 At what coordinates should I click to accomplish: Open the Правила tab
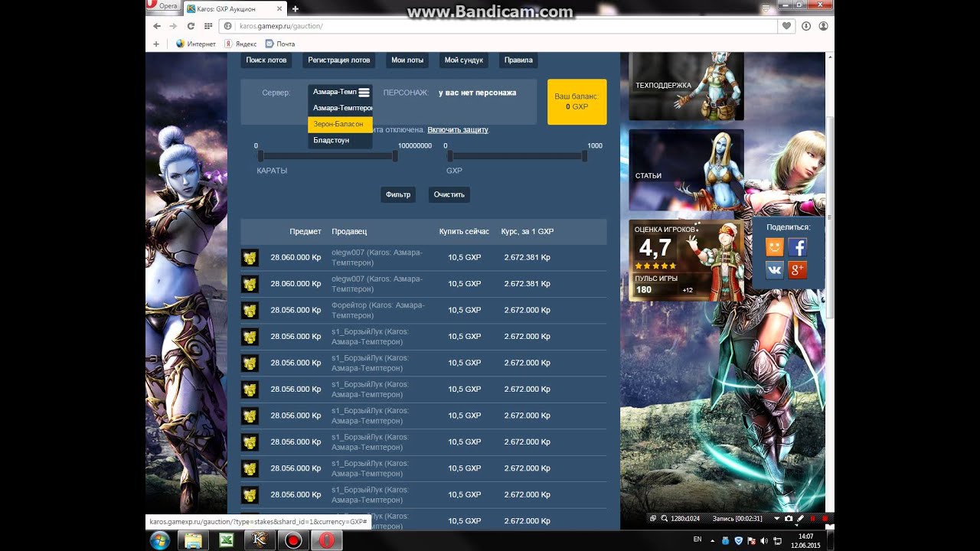[518, 60]
